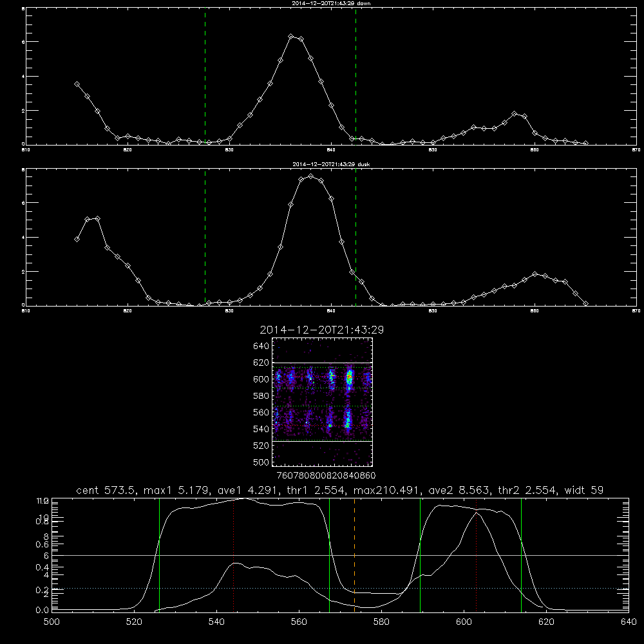644x644 pixels.
Task: Click the first diamond marker of dawn curve
Action: click(x=77, y=84)
